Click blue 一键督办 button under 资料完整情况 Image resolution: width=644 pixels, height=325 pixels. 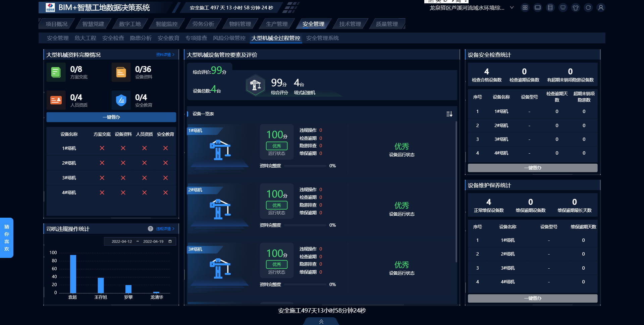pos(111,117)
